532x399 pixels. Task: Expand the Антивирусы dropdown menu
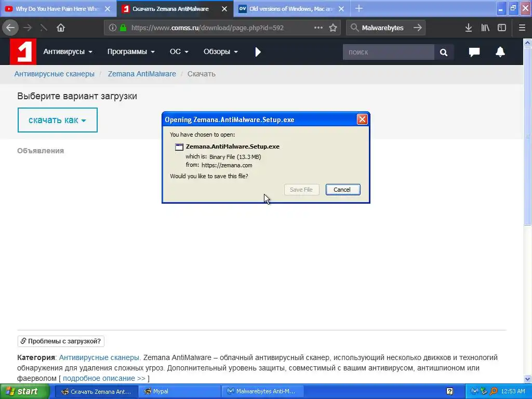[x=68, y=51]
